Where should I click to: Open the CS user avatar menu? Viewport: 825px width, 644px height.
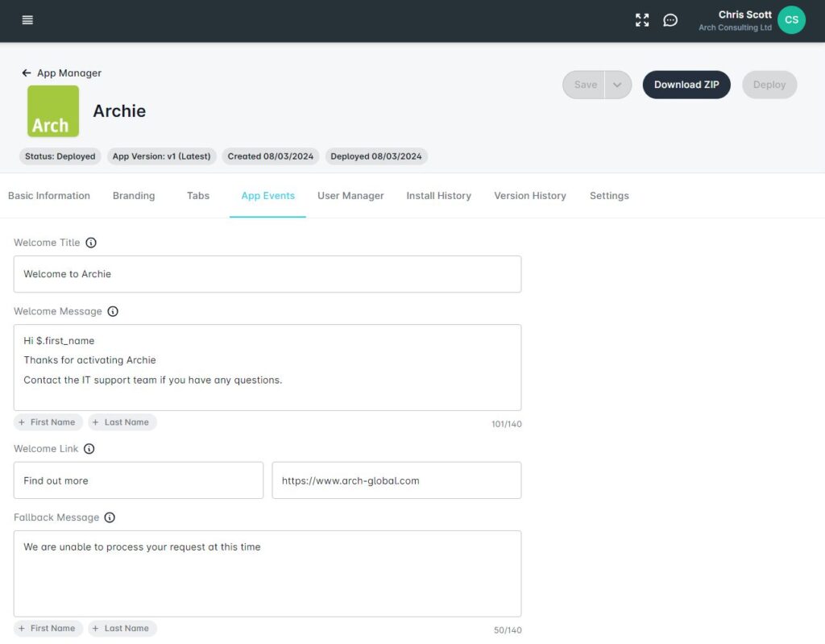point(791,20)
